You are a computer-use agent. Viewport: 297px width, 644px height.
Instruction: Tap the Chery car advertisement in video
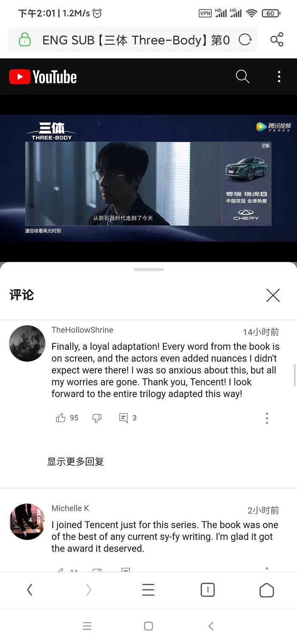coord(246,184)
